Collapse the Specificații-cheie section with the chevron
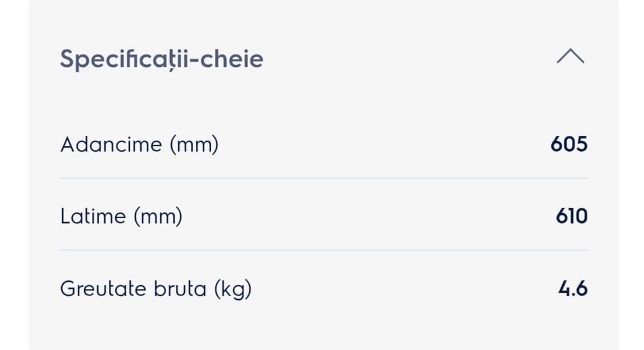644x350 pixels. coord(570,57)
